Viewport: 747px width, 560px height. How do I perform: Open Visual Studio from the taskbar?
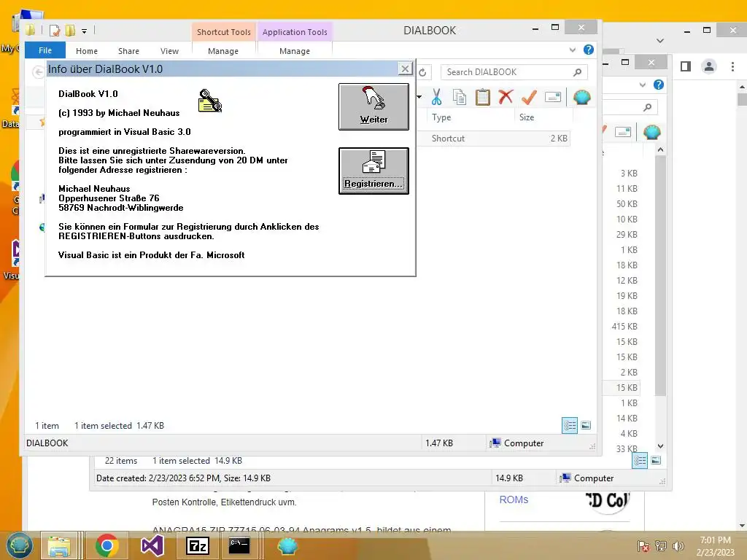click(152, 545)
